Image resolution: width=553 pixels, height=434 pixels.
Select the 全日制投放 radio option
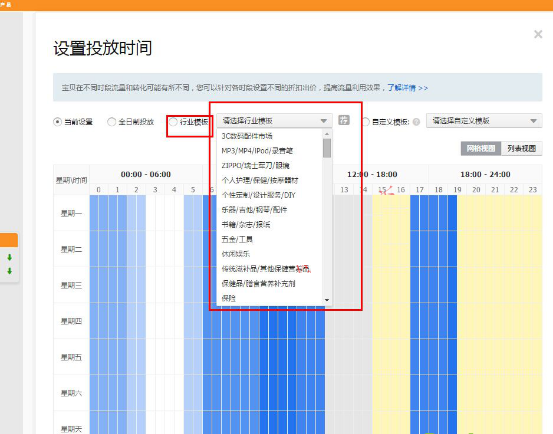[x=111, y=122]
